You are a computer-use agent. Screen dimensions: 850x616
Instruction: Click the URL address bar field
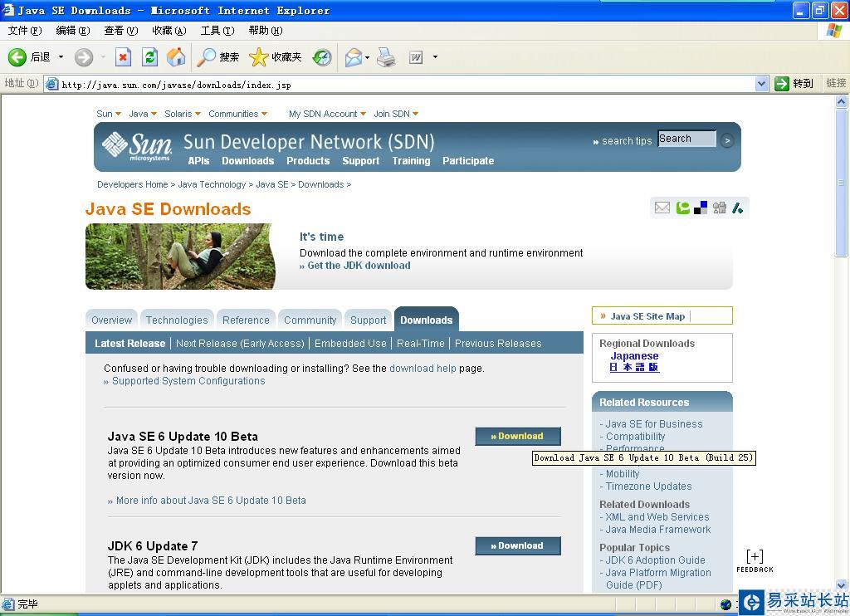click(407, 84)
